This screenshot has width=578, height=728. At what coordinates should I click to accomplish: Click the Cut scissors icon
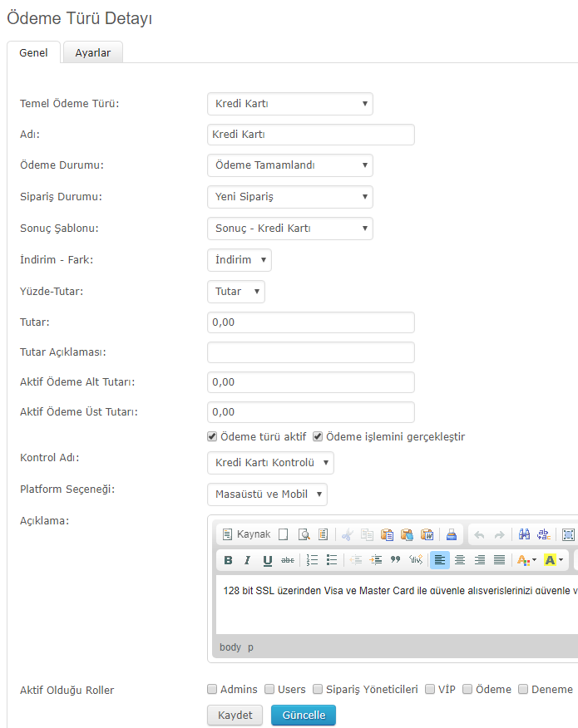pos(347,534)
